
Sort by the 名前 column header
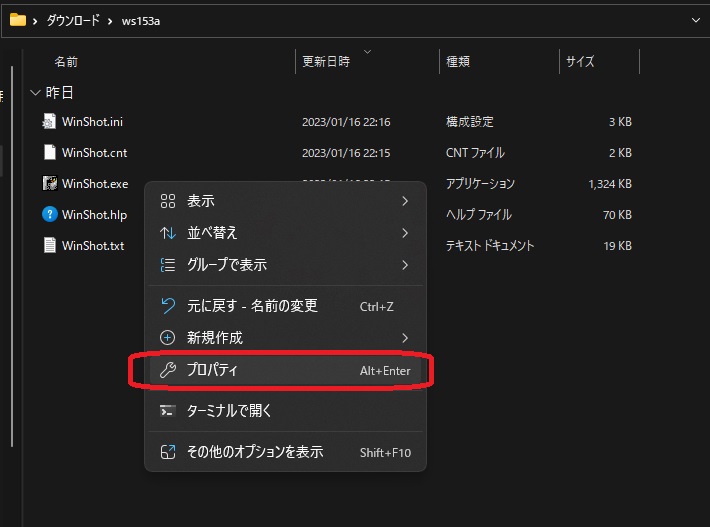click(66, 62)
